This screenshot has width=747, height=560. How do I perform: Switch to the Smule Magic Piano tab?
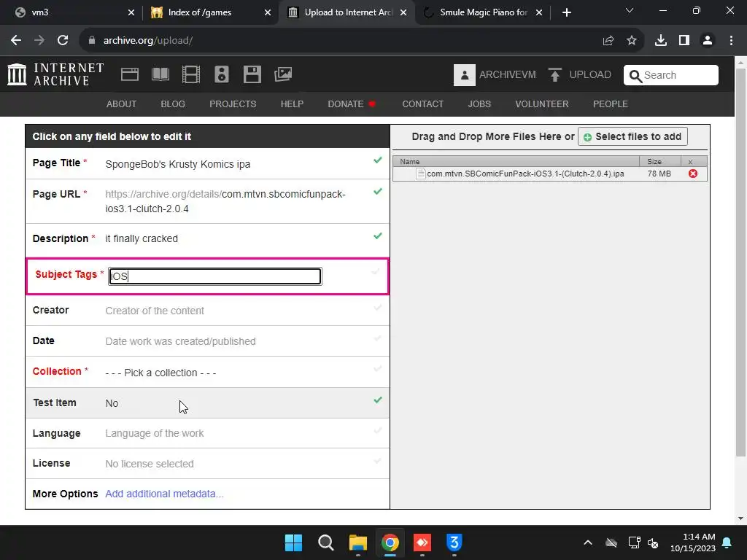click(x=483, y=12)
